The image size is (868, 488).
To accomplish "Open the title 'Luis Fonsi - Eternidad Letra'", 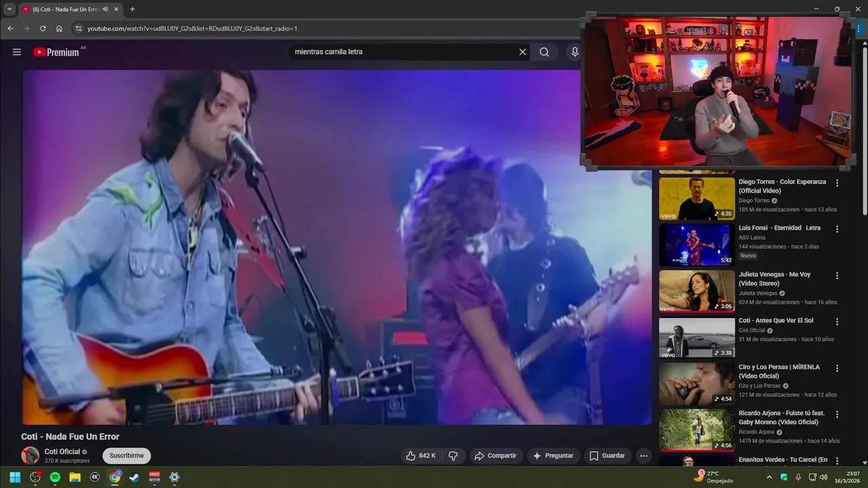I will coord(779,228).
